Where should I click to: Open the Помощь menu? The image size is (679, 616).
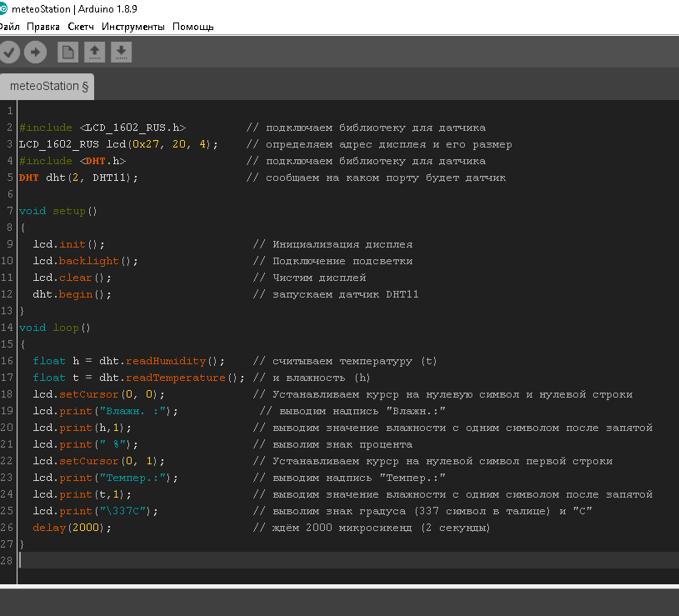[x=193, y=27]
